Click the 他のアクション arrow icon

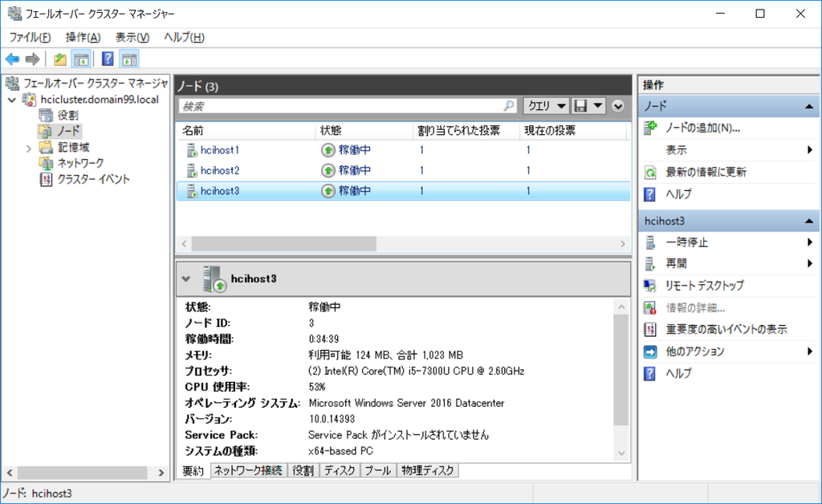click(650, 352)
